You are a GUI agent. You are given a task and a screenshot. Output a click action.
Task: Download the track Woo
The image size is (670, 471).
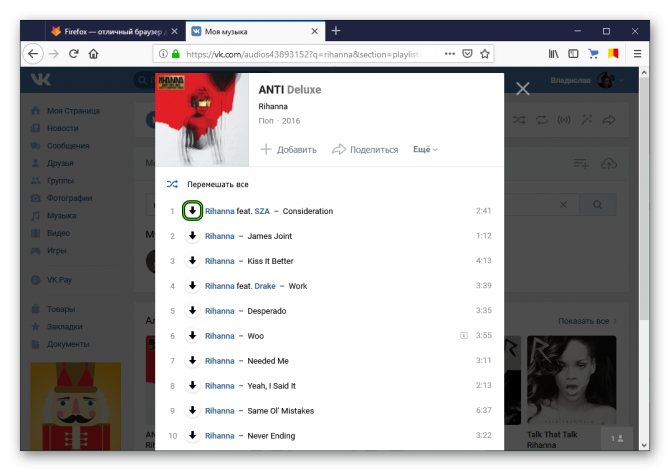[x=192, y=336]
